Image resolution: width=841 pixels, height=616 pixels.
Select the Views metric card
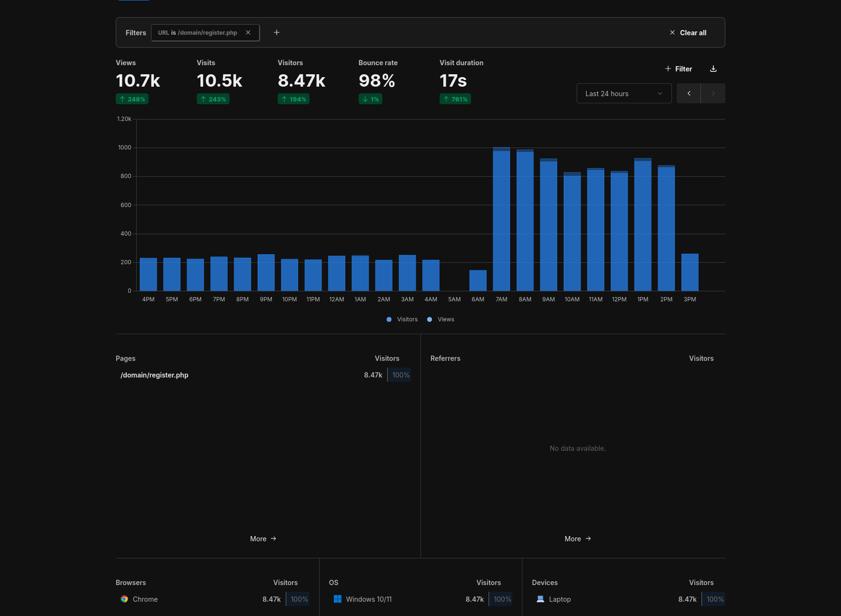click(x=138, y=81)
